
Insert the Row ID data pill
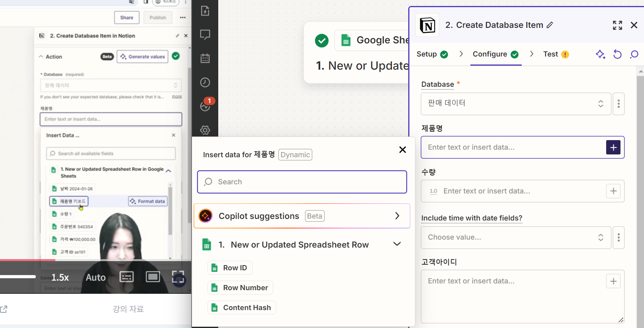pyautogui.click(x=230, y=268)
